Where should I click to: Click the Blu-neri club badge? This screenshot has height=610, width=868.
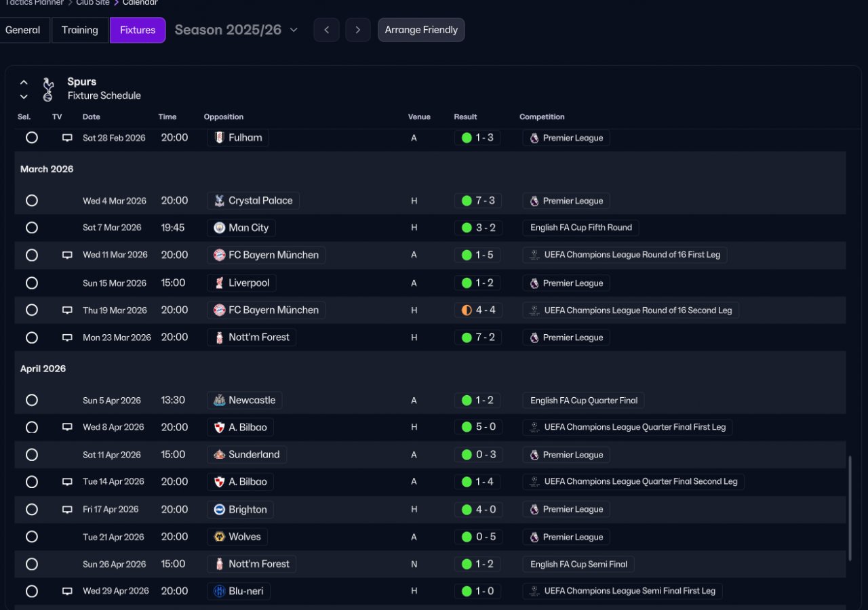pos(219,591)
